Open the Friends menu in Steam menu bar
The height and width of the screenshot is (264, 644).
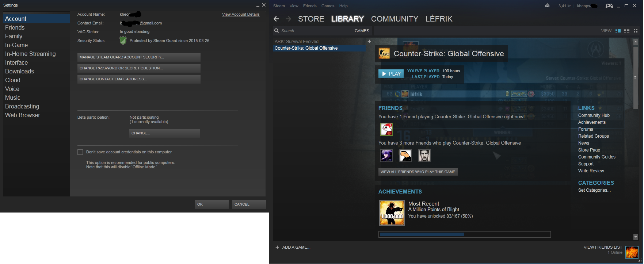[310, 6]
